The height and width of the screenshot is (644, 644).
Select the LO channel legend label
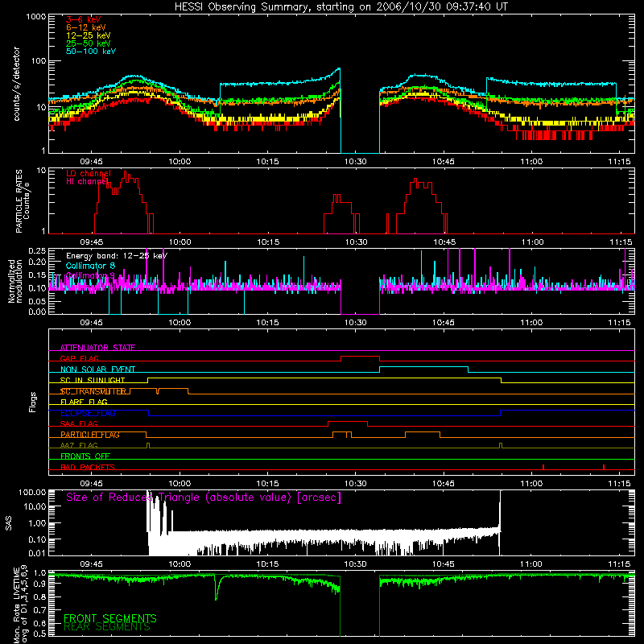[89, 174]
